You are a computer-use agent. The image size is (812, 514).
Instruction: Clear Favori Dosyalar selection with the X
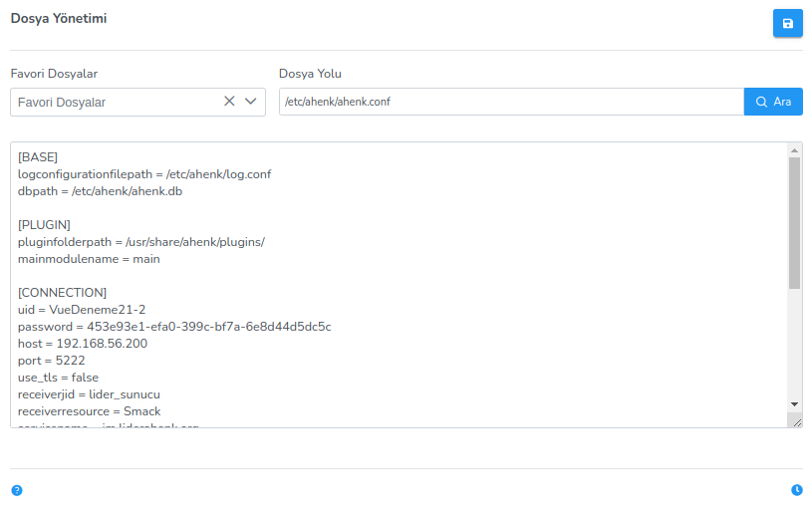tap(229, 102)
